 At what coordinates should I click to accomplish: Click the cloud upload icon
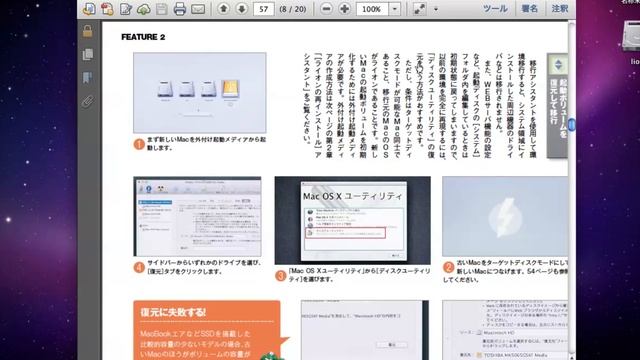pyautogui.click(x=144, y=9)
